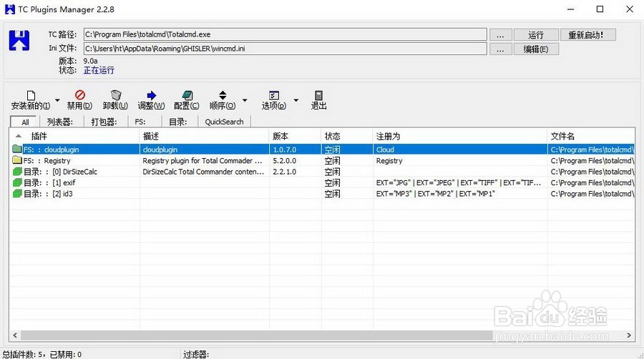Click the browse (...) button for TC 路径
The height and width of the screenshot is (359, 644).
click(x=500, y=35)
